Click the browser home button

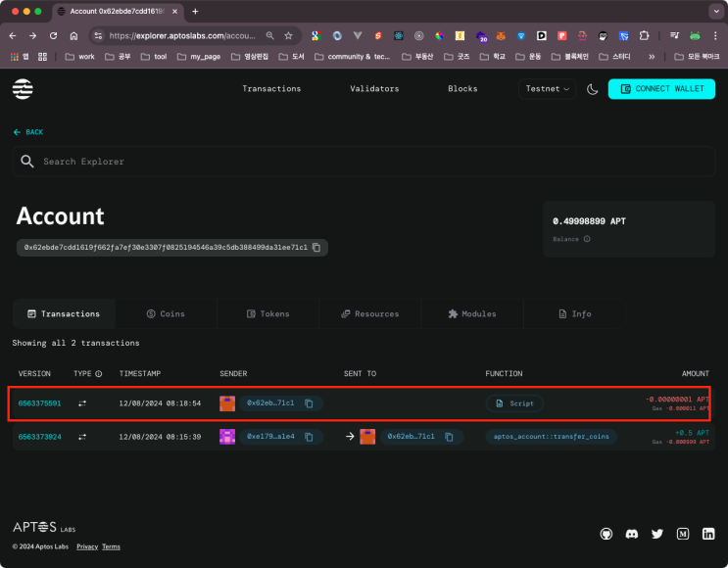coord(73,35)
